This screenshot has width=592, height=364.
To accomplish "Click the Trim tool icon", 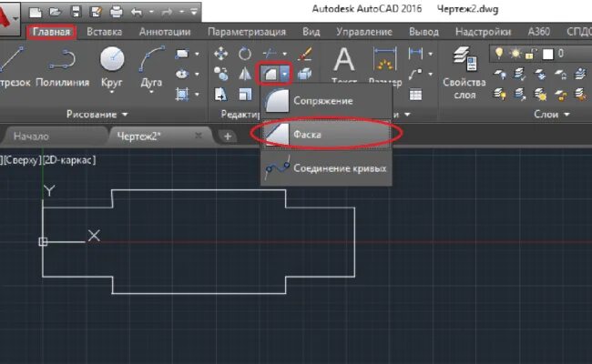I will [270, 53].
